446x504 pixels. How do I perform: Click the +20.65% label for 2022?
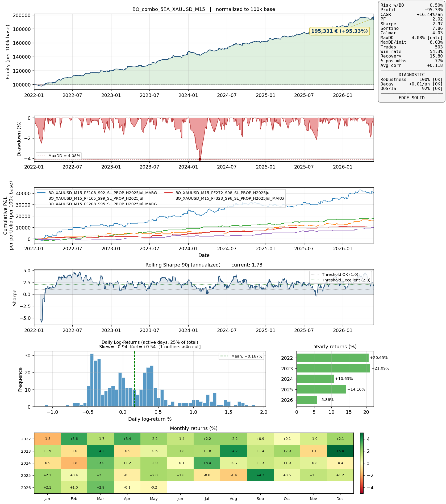coord(379,358)
